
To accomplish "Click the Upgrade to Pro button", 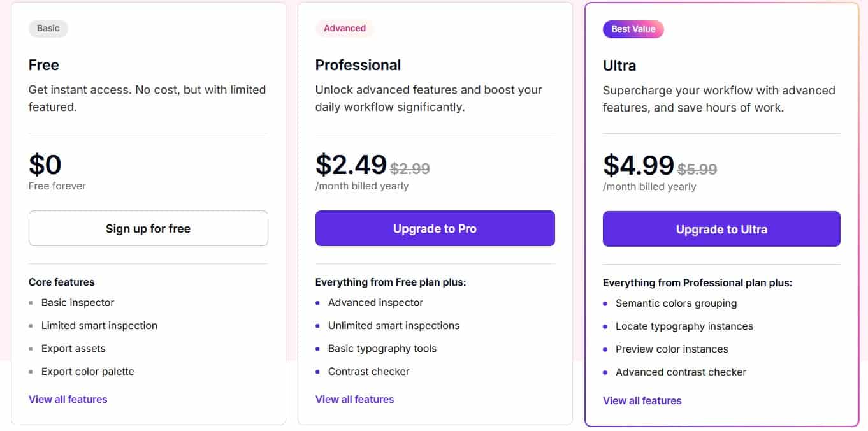I will coord(435,228).
